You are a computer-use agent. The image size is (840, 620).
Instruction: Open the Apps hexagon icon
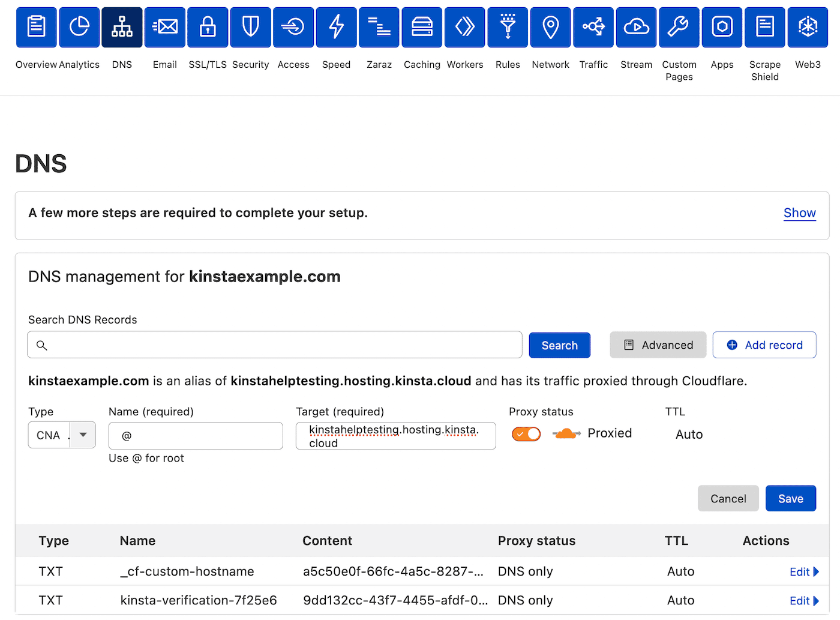tap(722, 28)
